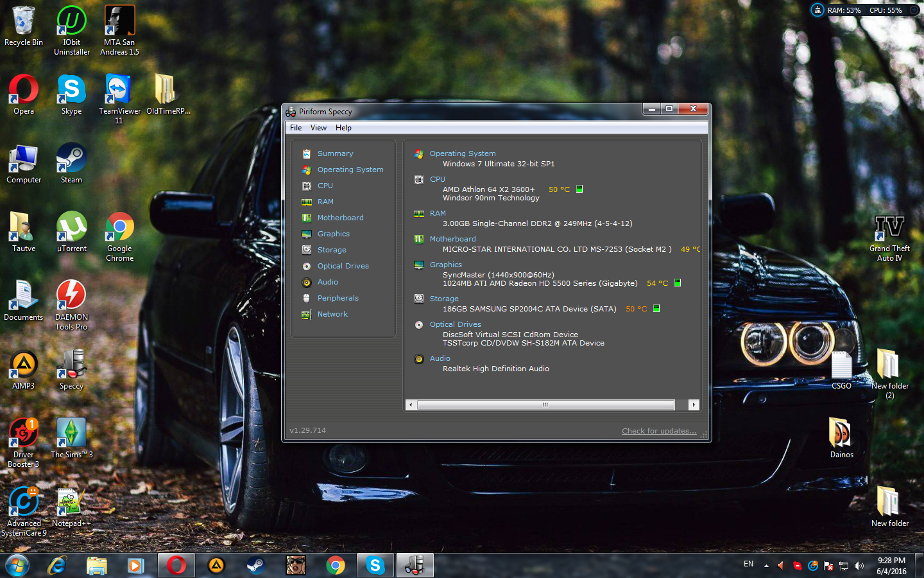Click the RAM and CPU monitor widget
The width and height of the screenshot is (924, 578).
click(864, 10)
